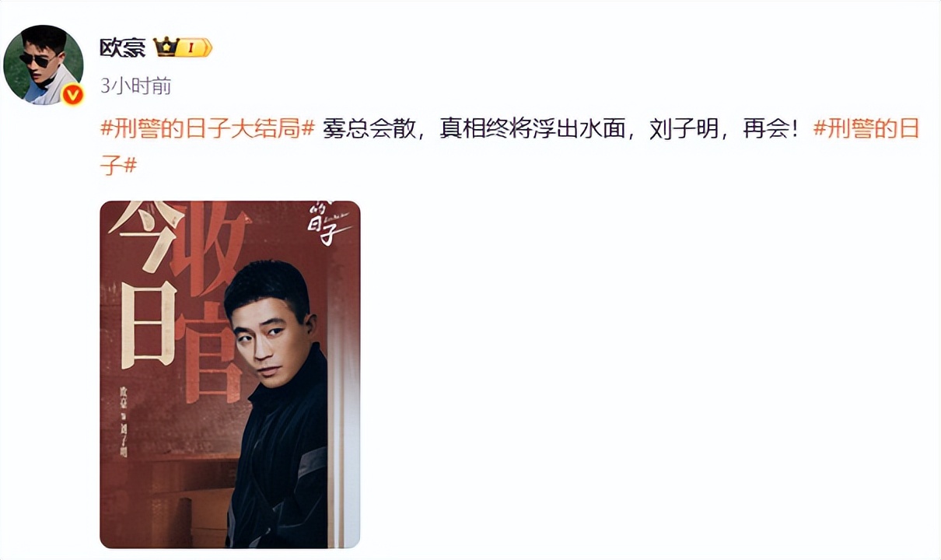The width and height of the screenshot is (941, 560).
Task: Open 欧豪's profile avatar picture
Action: 44,65
